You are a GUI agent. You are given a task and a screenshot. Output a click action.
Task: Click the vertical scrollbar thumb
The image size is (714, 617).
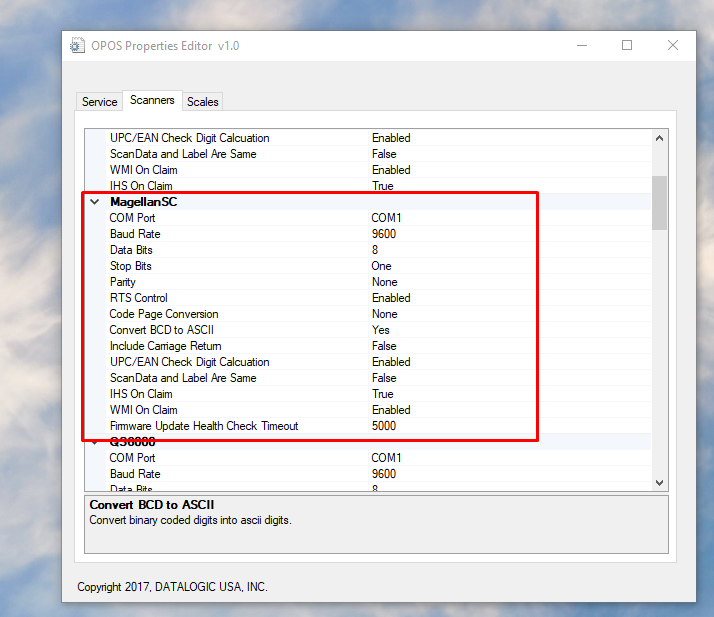coord(659,203)
